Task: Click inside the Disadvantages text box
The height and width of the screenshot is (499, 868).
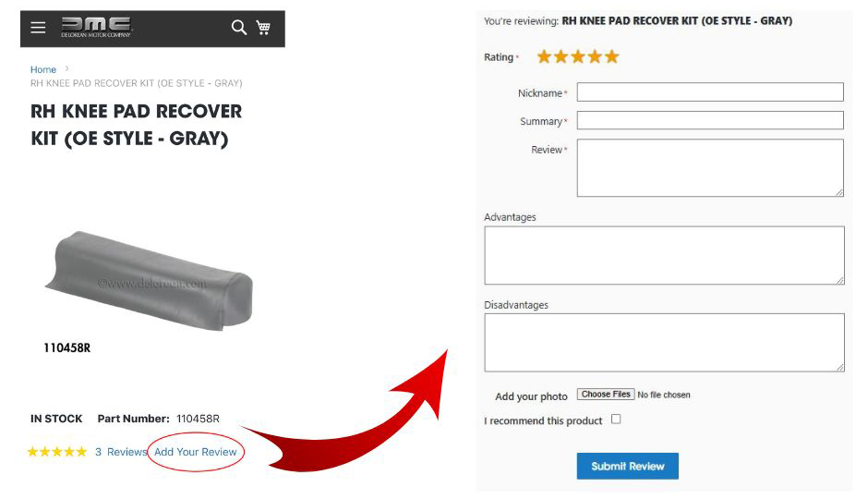Action: (664, 343)
